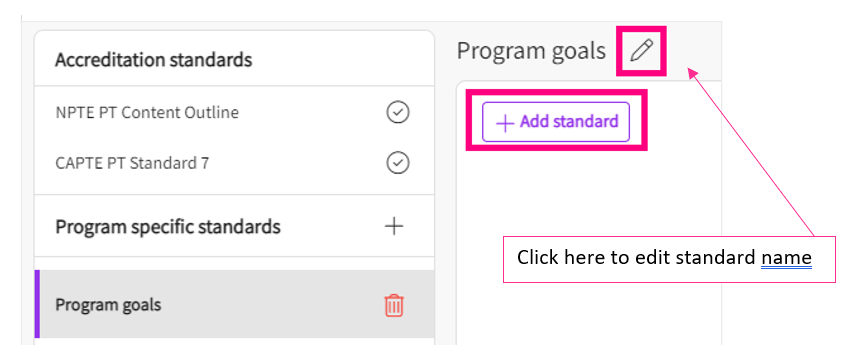
Task: Click the plus symbol inside Add standard button
Action: (x=504, y=123)
